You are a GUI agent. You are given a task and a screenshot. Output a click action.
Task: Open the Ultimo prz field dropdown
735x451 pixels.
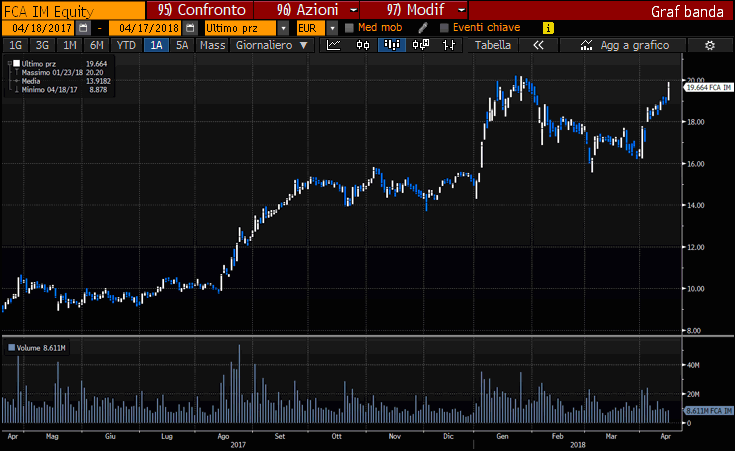coord(283,28)
